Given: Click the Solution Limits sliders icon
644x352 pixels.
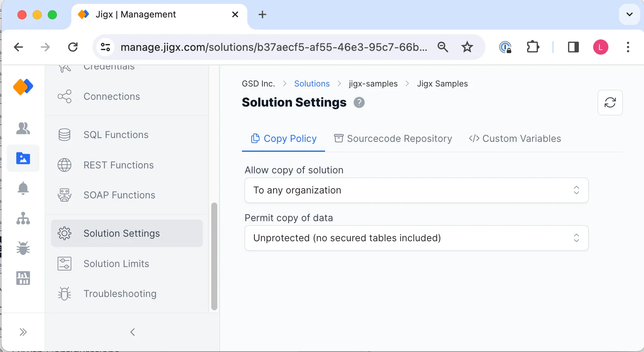Looking at the screenshot, I should [64, 264].
